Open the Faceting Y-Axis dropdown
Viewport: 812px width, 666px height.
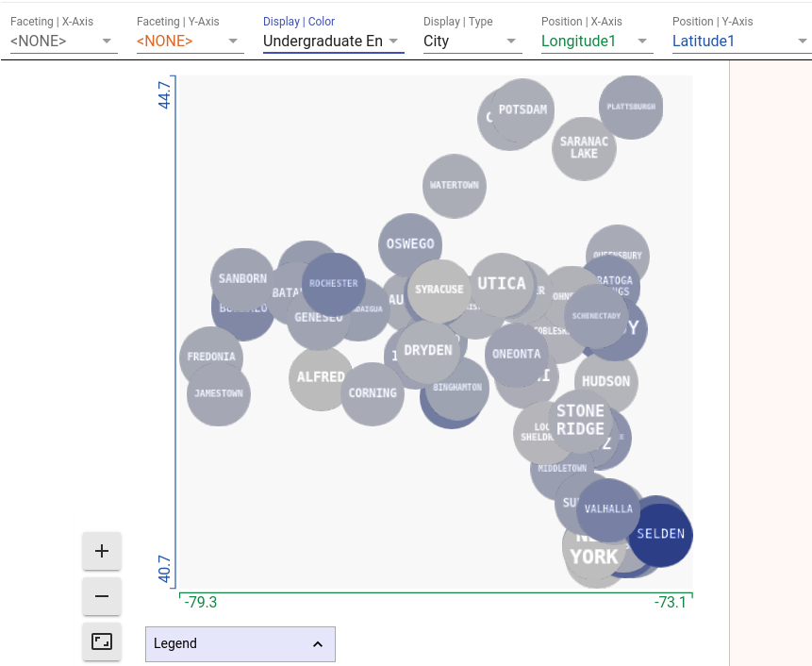191,41
